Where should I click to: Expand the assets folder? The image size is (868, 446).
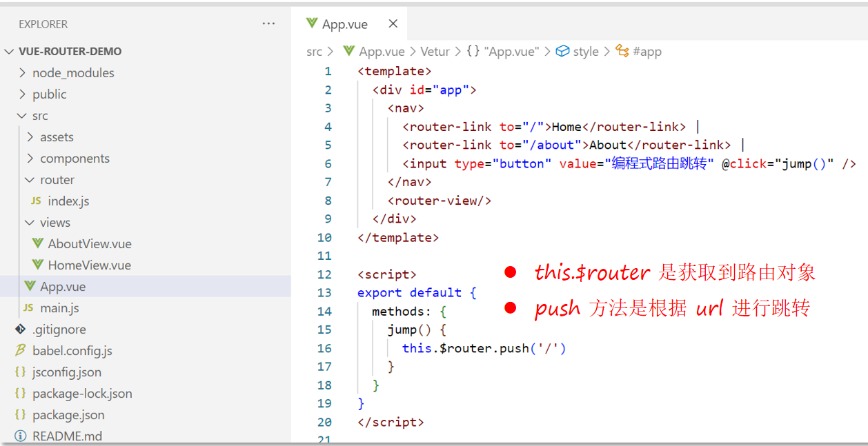click(x=30, y=137)
